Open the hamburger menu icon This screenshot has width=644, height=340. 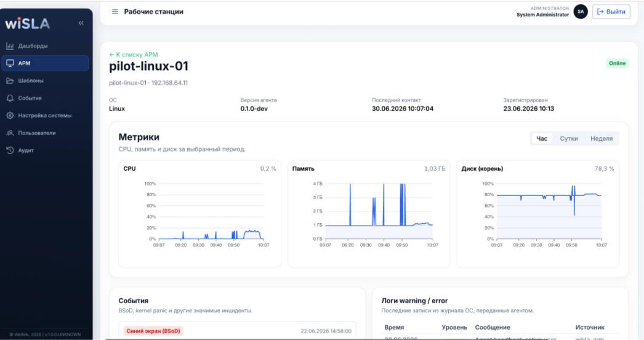(x=115, y=12)
